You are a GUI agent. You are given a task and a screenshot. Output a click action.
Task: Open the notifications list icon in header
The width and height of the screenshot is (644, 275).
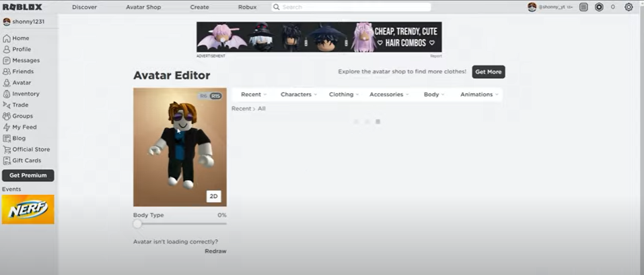pos(583,7)
